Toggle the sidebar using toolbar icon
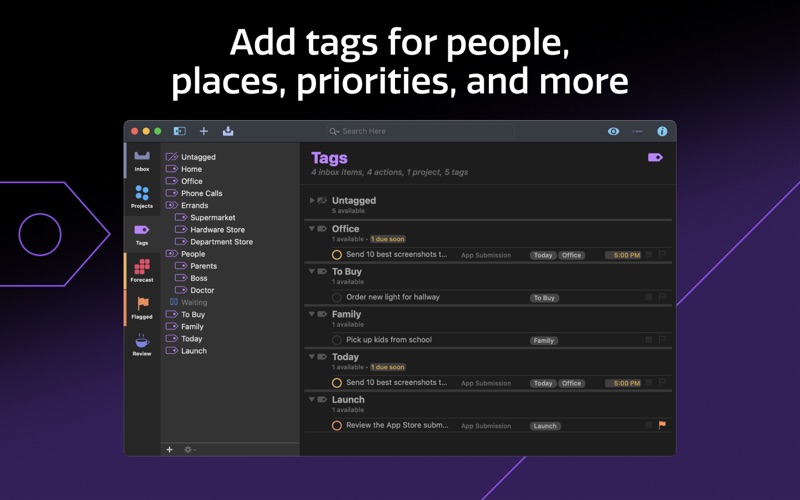 pos(180,131)
